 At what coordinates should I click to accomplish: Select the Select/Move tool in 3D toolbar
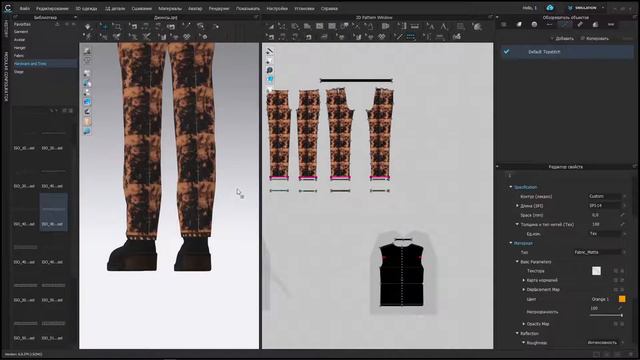pyautogui.click(x=104, y=27)
